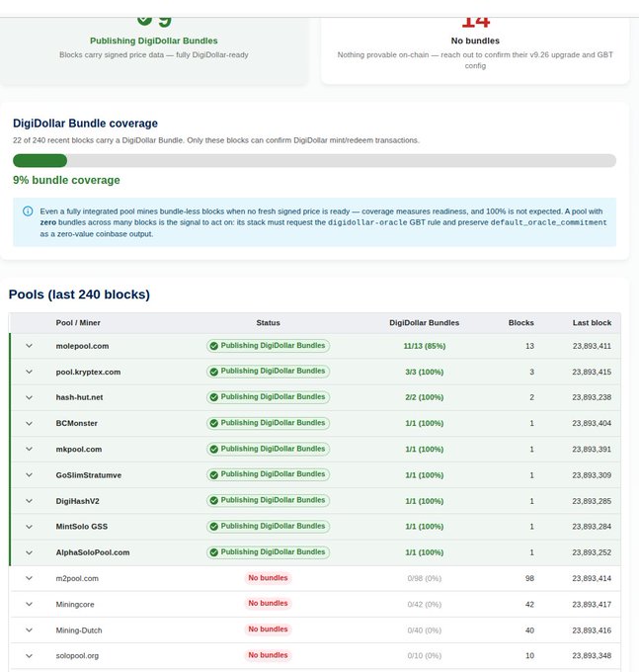
Task: Click the 0/98 (0%) bundles value
Action: point(425,578)
